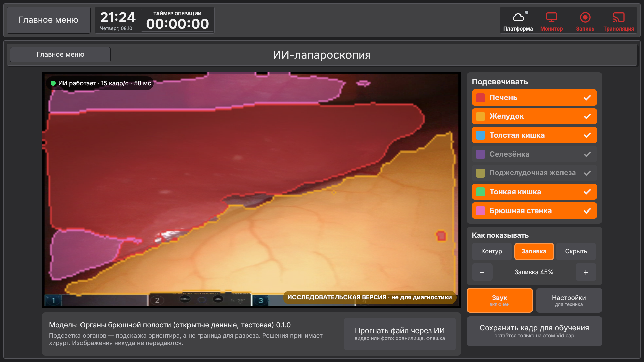This screenshot has width=644, height=362.
Task: Click Главное меню beside ИИ-лапароскопия title
Action: tap(60, 54)
